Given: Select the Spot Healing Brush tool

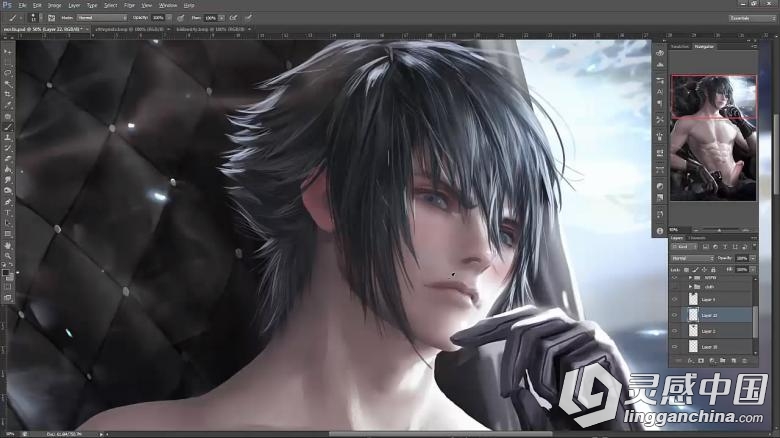Looking at the screenshot, I should click(7, 116).
